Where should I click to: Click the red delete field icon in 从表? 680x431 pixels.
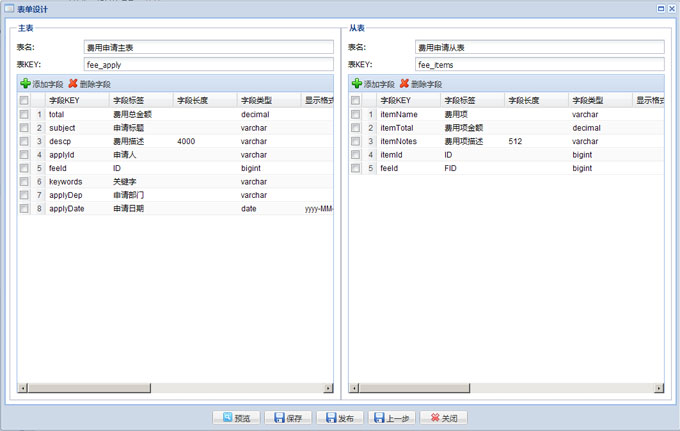[404, 83]
